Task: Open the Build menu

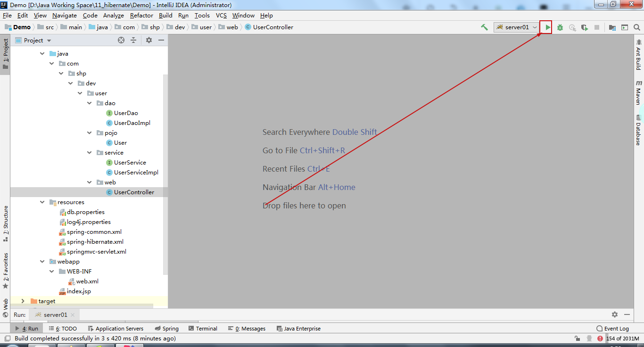Action: [165, 16]
